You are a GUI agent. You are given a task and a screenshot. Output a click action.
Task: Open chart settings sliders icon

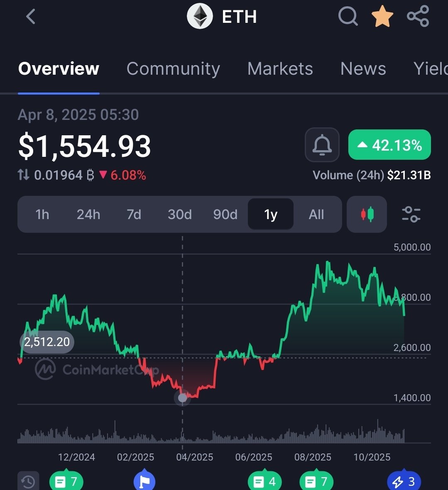pos(411,215)
